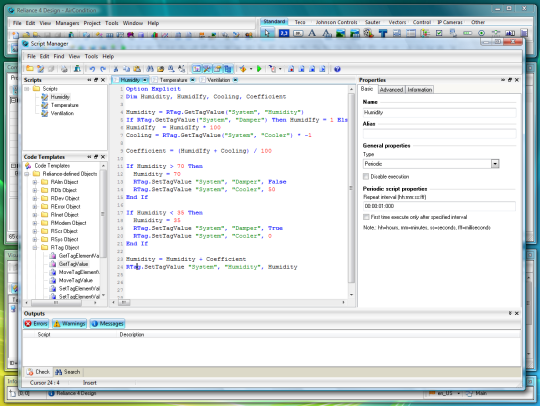Switch to the Ventilation script tab
This screenshot has height=406, width=540.
(x=219, y=80)
